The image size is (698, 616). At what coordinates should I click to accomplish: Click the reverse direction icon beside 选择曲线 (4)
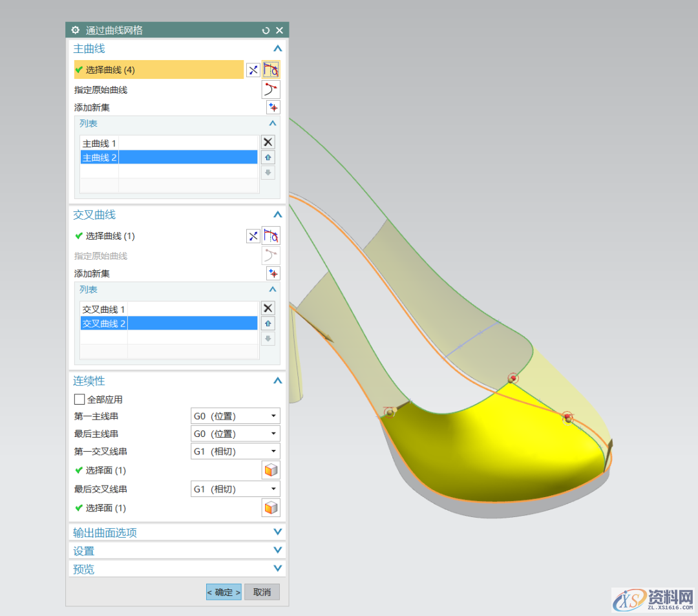tap(253, 69)
